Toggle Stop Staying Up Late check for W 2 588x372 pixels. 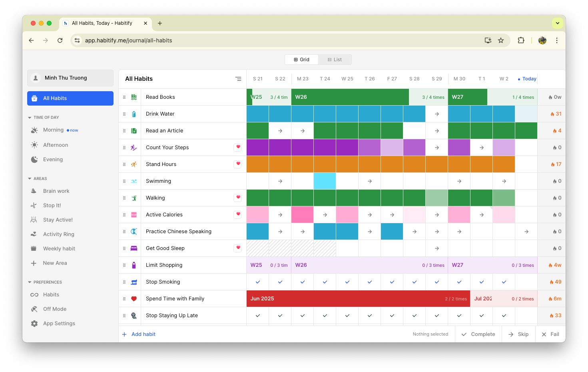(504, 316)
